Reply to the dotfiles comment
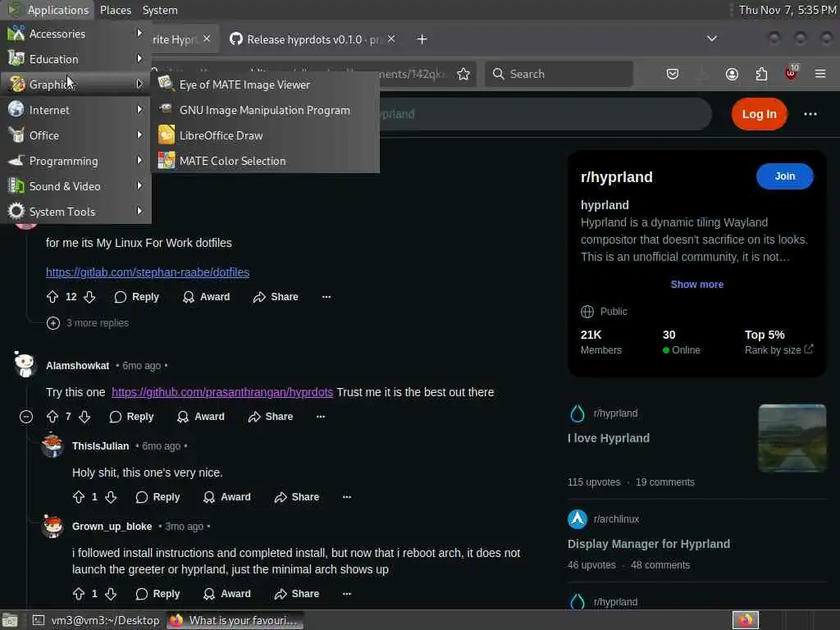 click(x=137, y=297)
